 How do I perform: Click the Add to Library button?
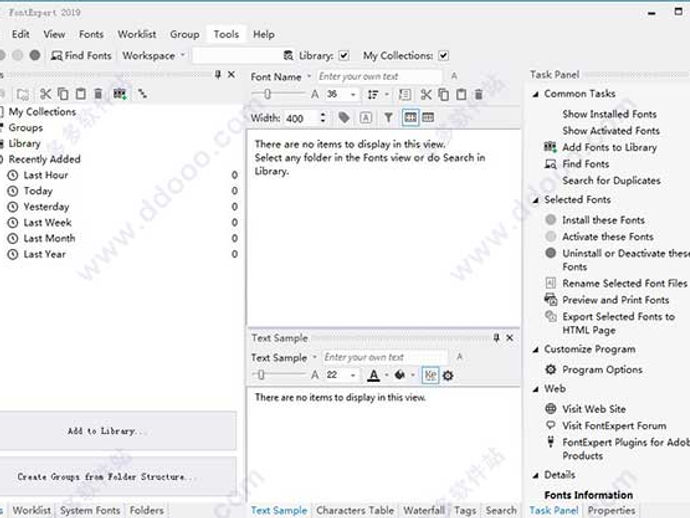pos(117,431)
